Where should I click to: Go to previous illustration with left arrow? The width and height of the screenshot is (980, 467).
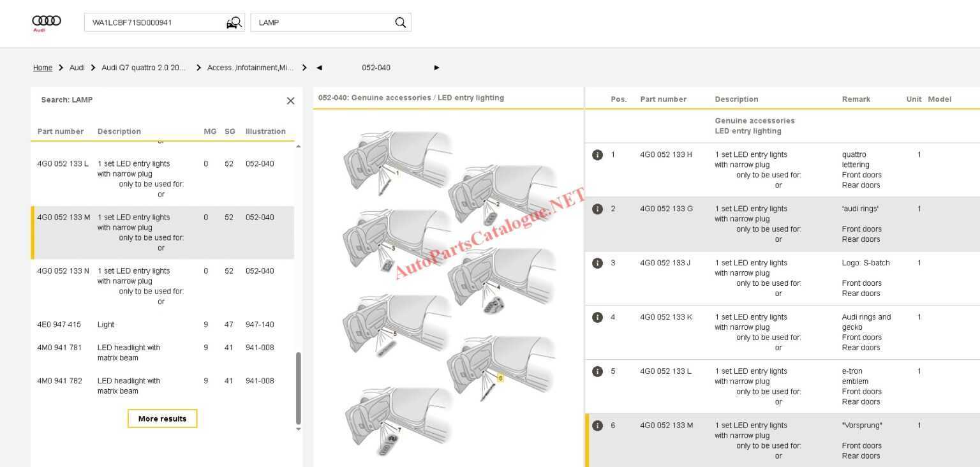[319, 68]
